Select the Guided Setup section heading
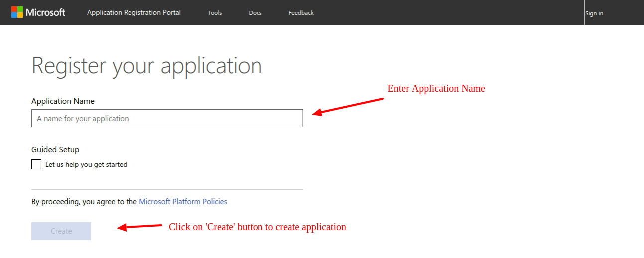 click(x=55, y=149)
